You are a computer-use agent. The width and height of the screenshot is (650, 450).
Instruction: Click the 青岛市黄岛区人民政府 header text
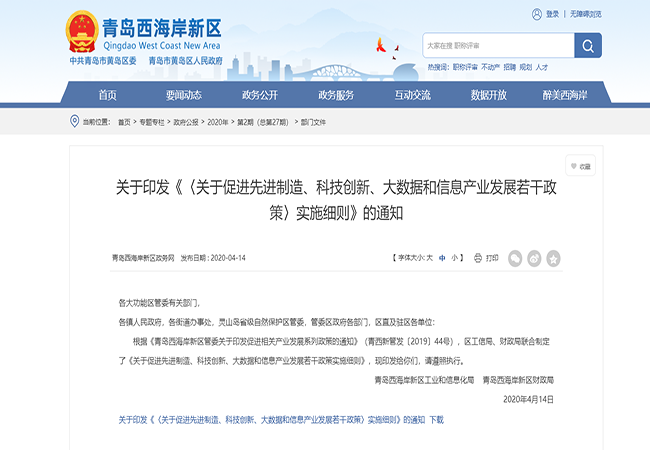pos(186,61)
